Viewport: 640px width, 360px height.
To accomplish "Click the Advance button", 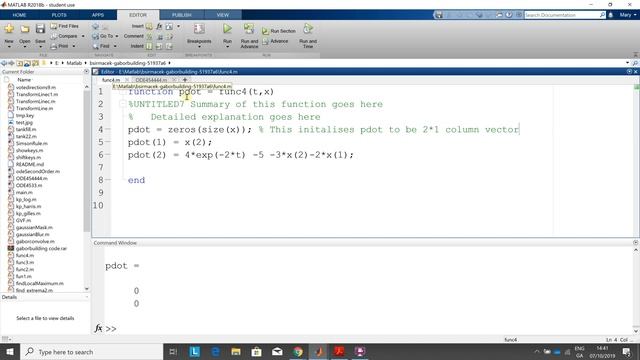I will coord(275,41).
